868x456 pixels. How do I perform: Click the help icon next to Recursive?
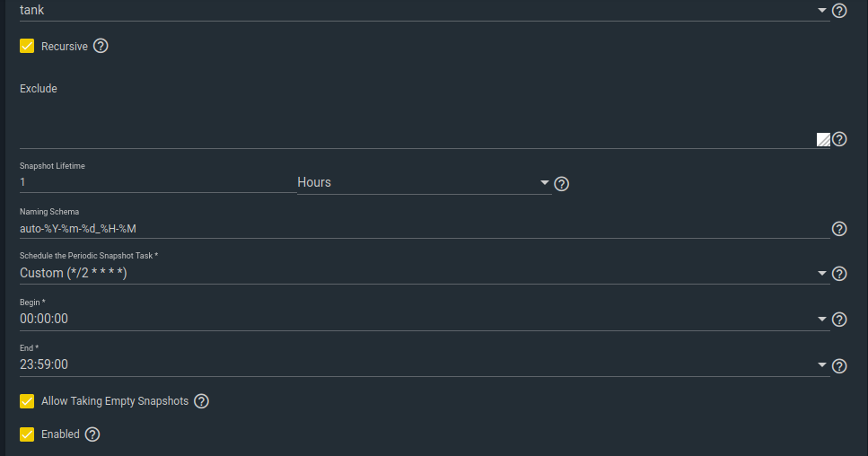[x=101, y=46]
